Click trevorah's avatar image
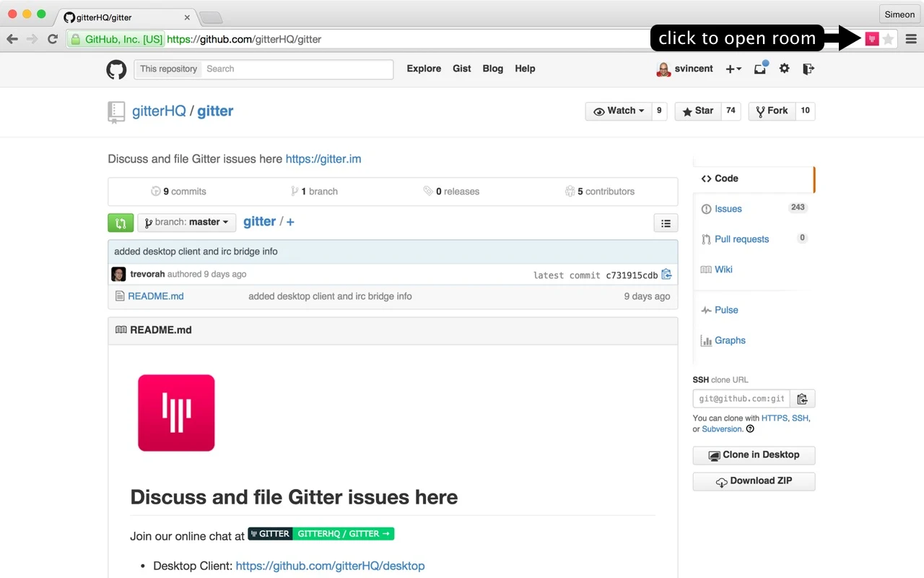This screenshot has width=924, height=578. pos(118,275)
